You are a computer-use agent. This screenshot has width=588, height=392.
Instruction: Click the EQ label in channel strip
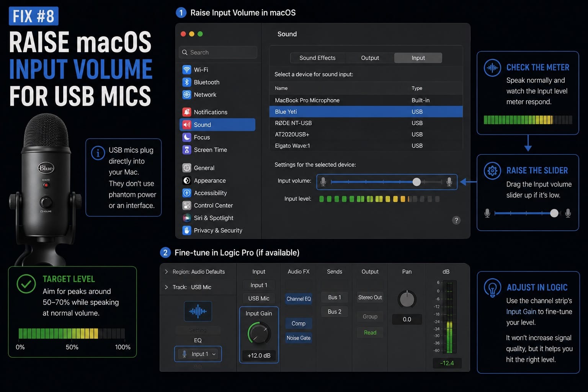pyautogui.click(x=198, y=340)
